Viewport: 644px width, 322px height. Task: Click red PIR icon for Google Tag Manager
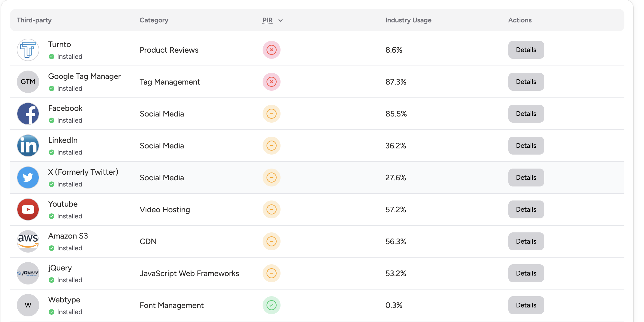tap(272, 82)
